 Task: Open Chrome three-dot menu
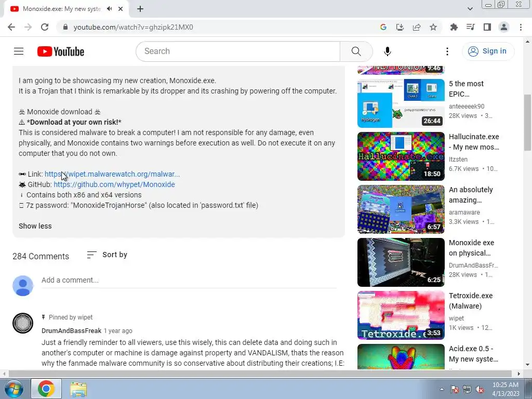[521, 27]
